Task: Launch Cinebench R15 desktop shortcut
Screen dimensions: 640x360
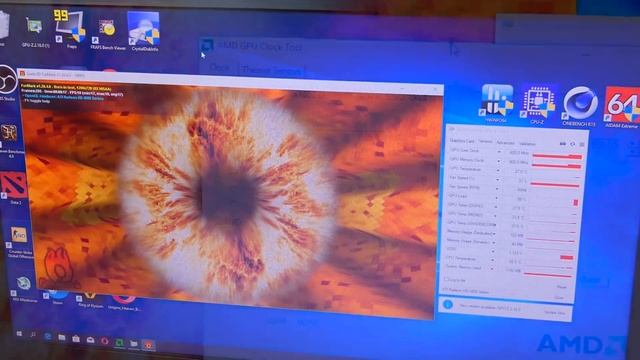Action: tap(580, 106)
